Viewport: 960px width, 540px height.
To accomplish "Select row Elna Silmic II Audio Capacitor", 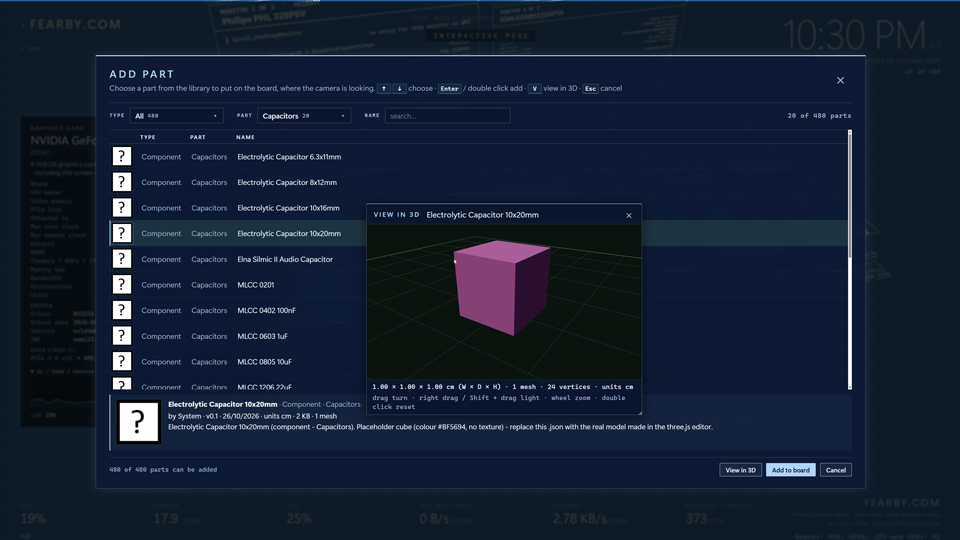I will coord(238,259).
